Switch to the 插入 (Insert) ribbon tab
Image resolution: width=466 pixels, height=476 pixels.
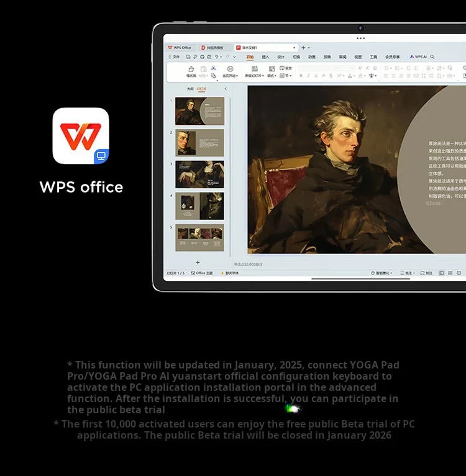tap(265, 57)
